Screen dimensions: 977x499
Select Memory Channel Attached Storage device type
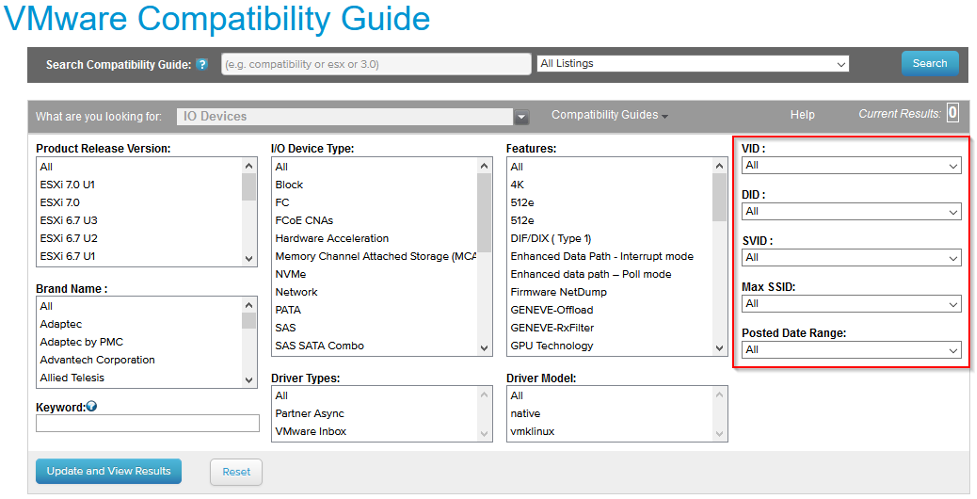click(374, 257)
